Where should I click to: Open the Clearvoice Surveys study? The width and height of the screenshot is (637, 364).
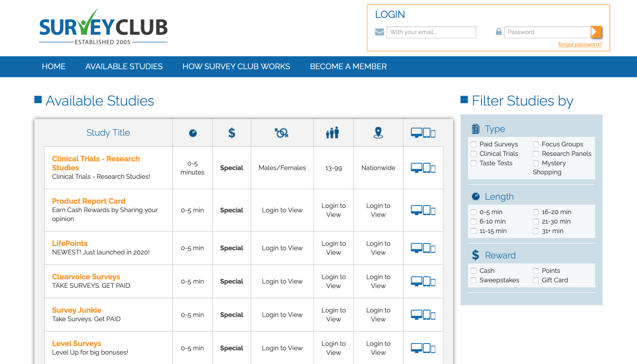click(86, 277)
